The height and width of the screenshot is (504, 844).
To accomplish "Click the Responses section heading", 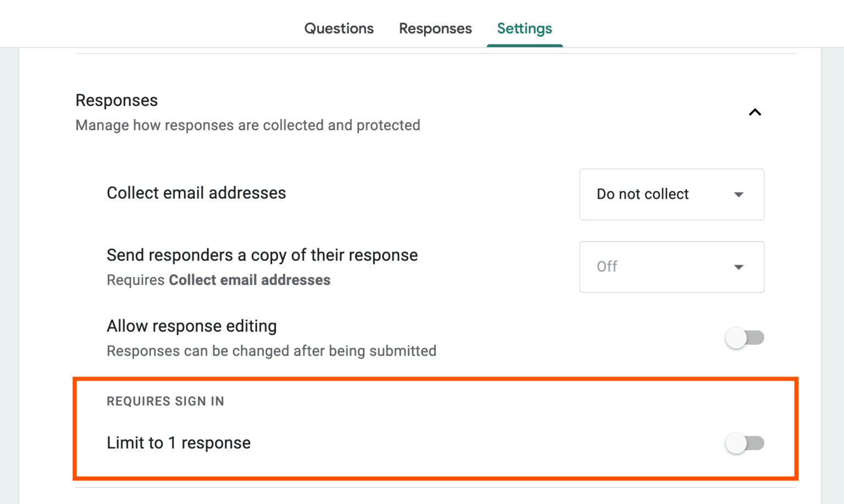I will tap(116, 100).
